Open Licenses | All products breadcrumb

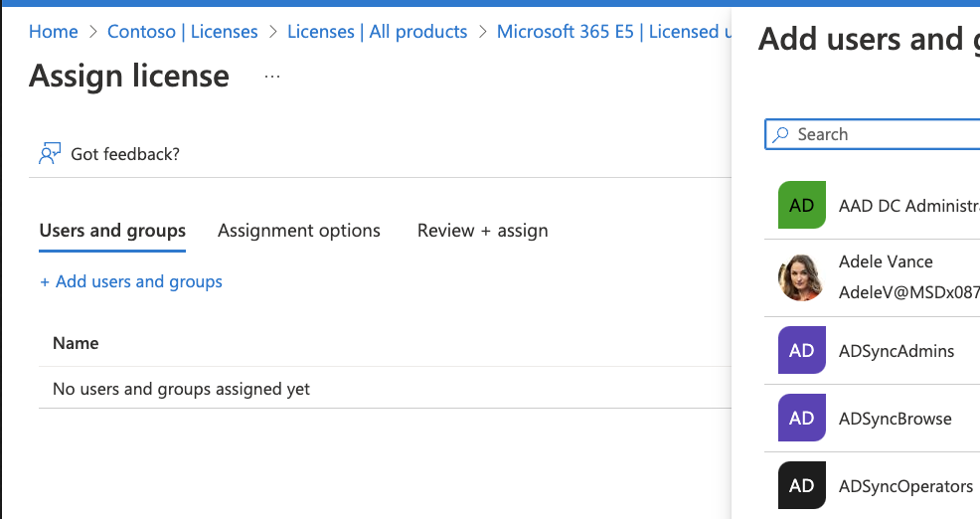pyautogui.click(x=377, y=31)
